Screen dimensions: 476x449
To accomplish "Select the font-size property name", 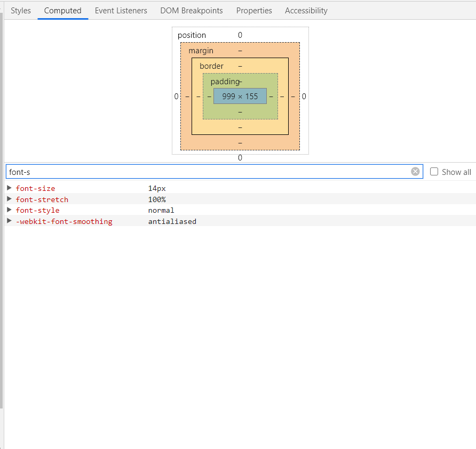I will tap(35, 188).
